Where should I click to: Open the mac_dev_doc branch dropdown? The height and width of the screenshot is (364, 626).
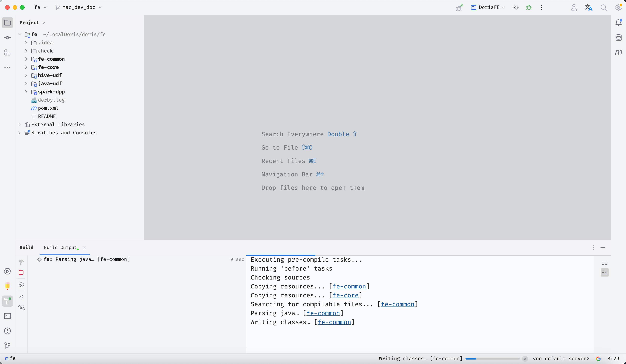click(79, 7)
